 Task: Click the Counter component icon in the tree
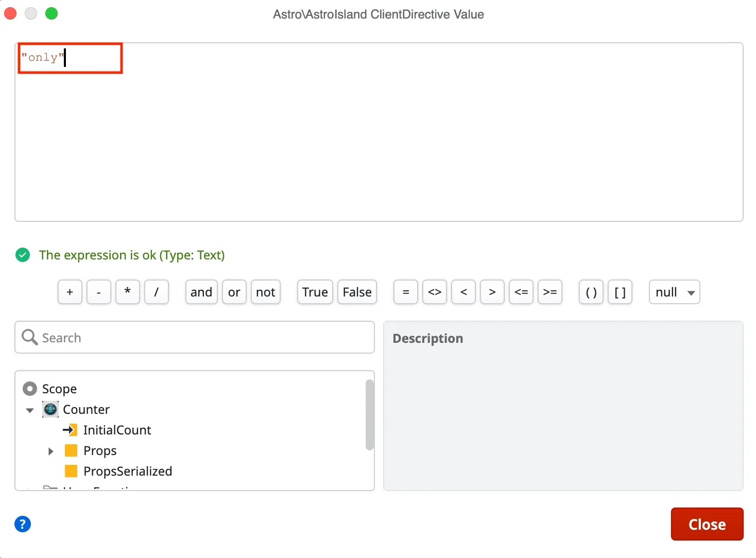(x=50, y=409)
